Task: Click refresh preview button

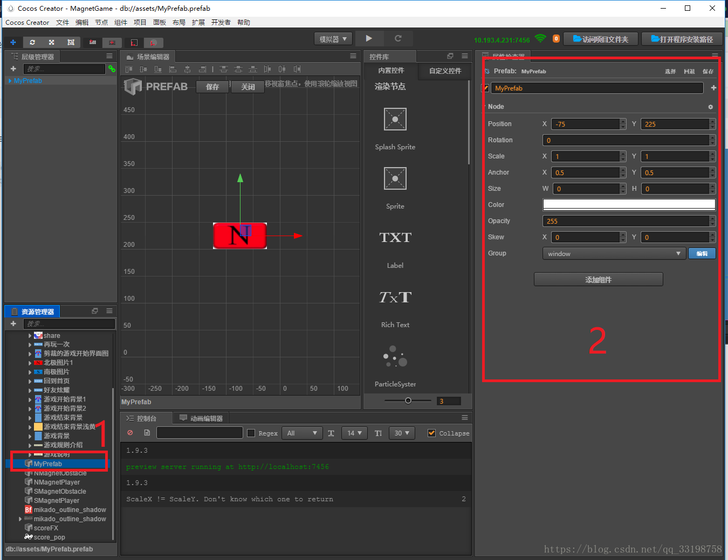Action: tap(398, 38)
